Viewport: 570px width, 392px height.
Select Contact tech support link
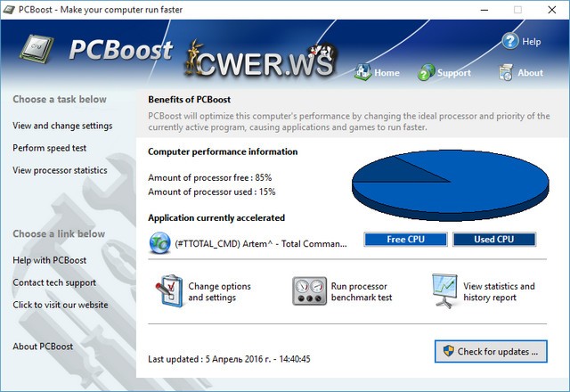pyautogui.click(x=54, y=282)
